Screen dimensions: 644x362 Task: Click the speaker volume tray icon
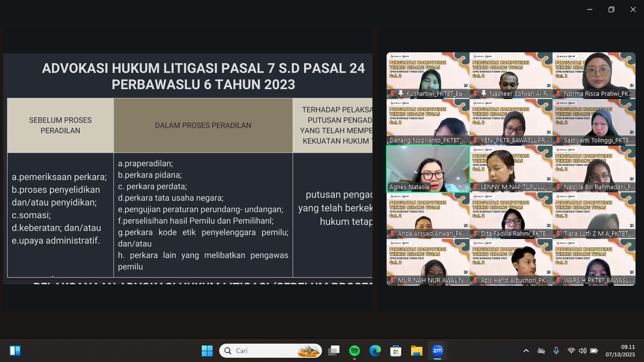(x=582, y=351)
